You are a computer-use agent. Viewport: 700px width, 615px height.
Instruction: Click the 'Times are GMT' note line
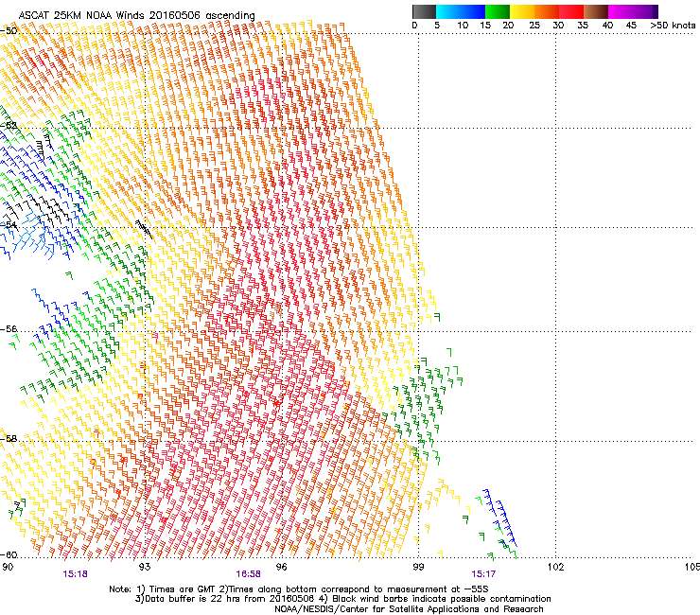[299, 589]
